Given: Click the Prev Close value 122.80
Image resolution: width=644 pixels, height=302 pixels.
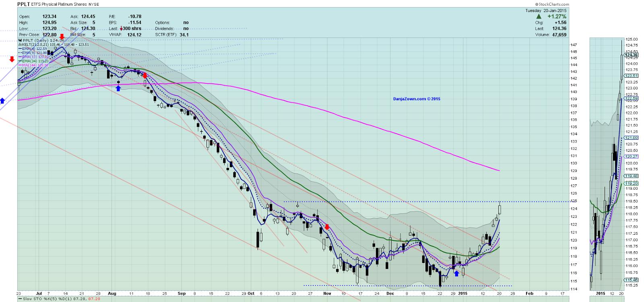Looking at the screenshot, I should [50, 35].
